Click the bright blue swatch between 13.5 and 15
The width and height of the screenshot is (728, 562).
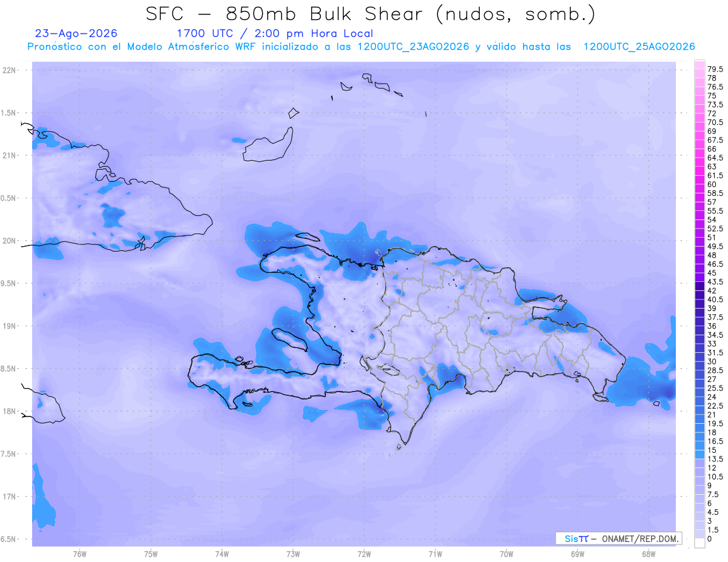click(699, 454)
